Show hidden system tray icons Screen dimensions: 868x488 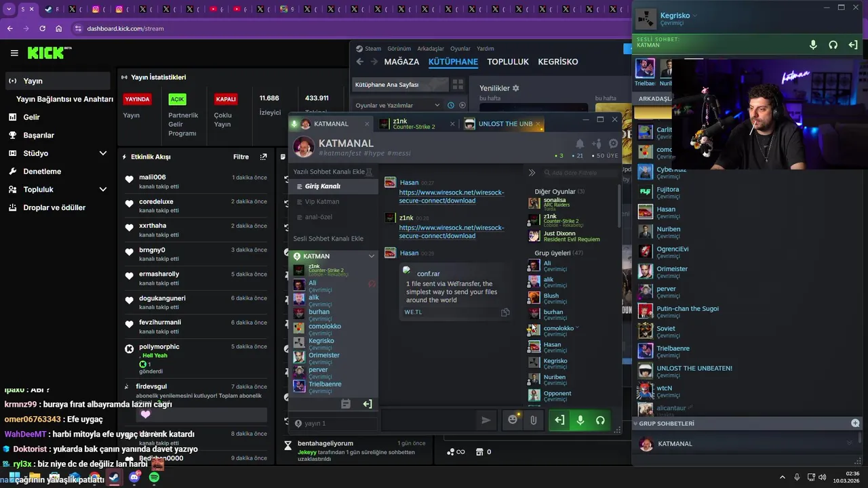(782, 477)
